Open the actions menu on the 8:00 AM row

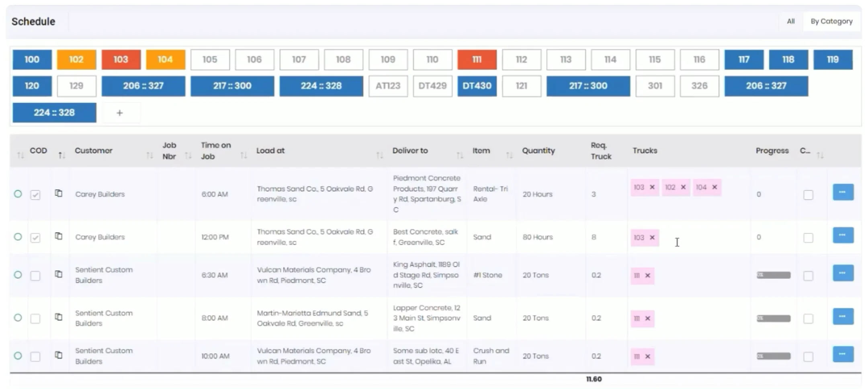[x=843, y=316]
